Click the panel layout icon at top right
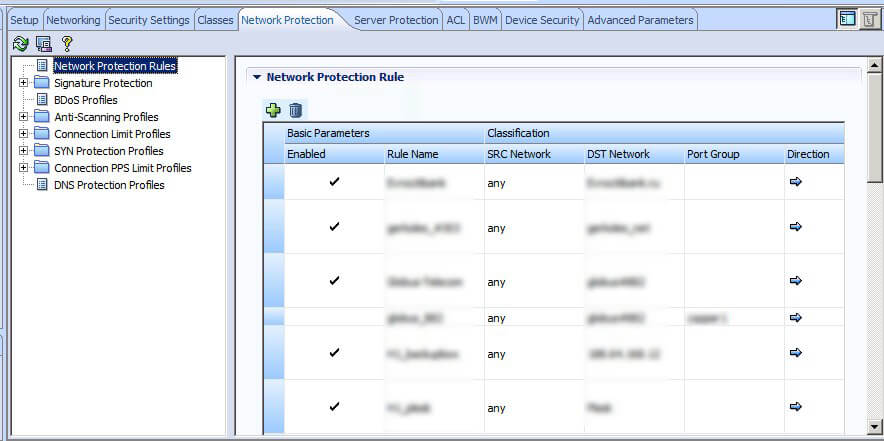Viewport: 884px width, 441px height. pos(847,19)
